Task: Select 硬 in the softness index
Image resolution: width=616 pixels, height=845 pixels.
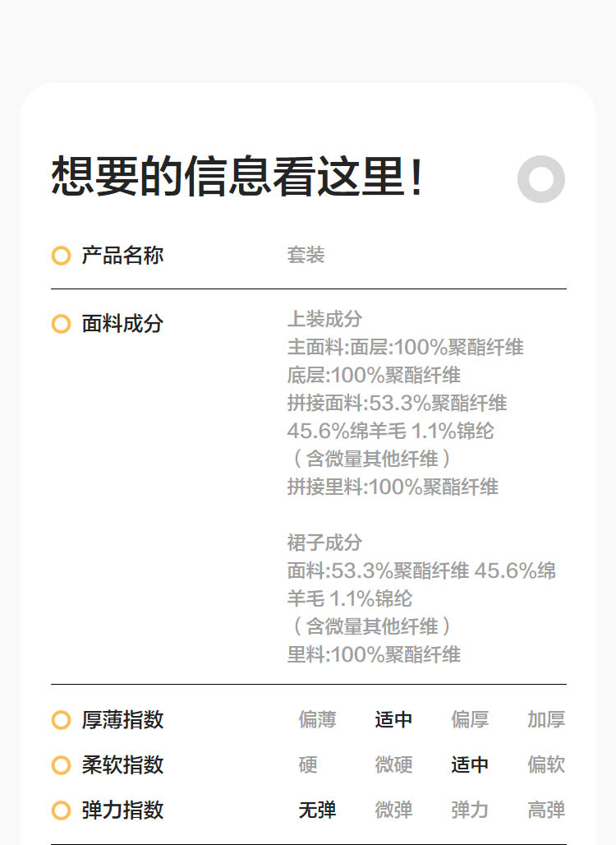Action: 308,765
